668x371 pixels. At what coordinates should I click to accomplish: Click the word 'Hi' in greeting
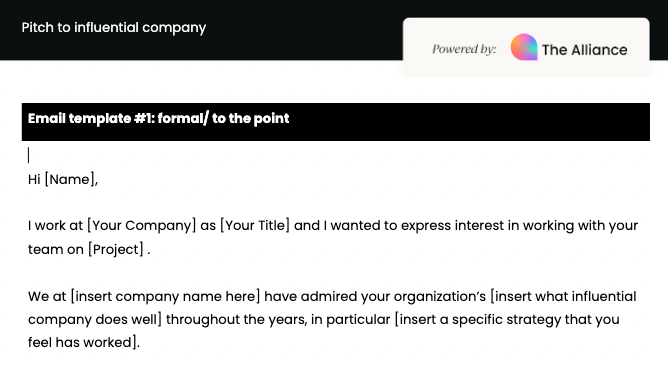[34, 179]
